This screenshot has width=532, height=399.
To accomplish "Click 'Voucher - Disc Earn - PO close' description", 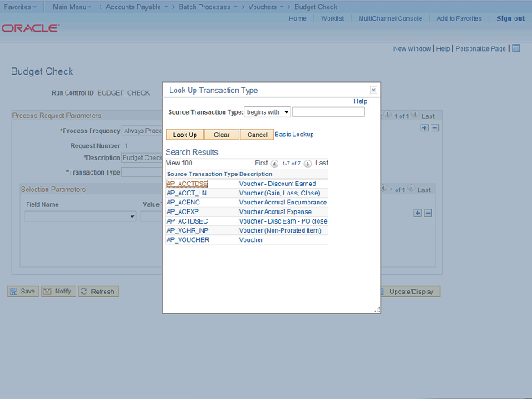I will [x=283, y=221].
